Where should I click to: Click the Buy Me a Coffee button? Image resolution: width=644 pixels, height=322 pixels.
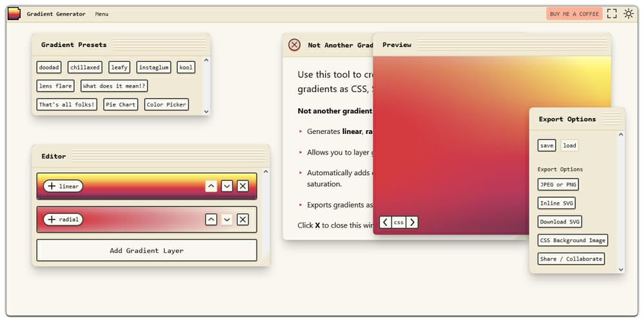(574, 14)
